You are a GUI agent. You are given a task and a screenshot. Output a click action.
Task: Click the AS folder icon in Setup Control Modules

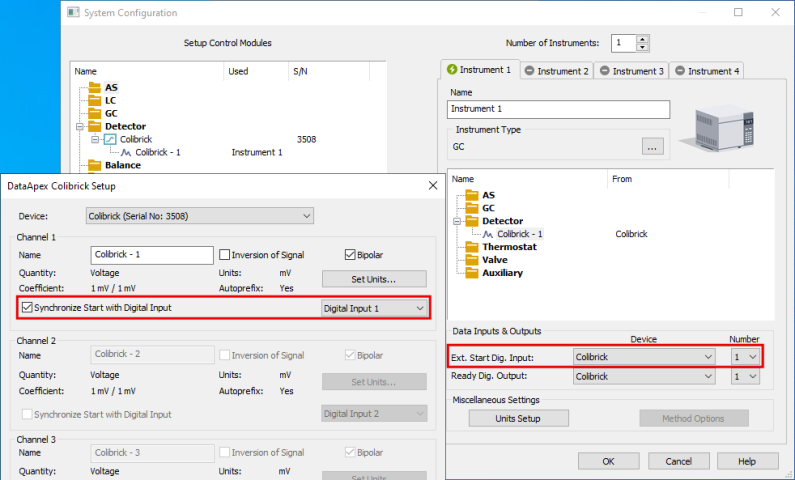click(x=94, y=88)
